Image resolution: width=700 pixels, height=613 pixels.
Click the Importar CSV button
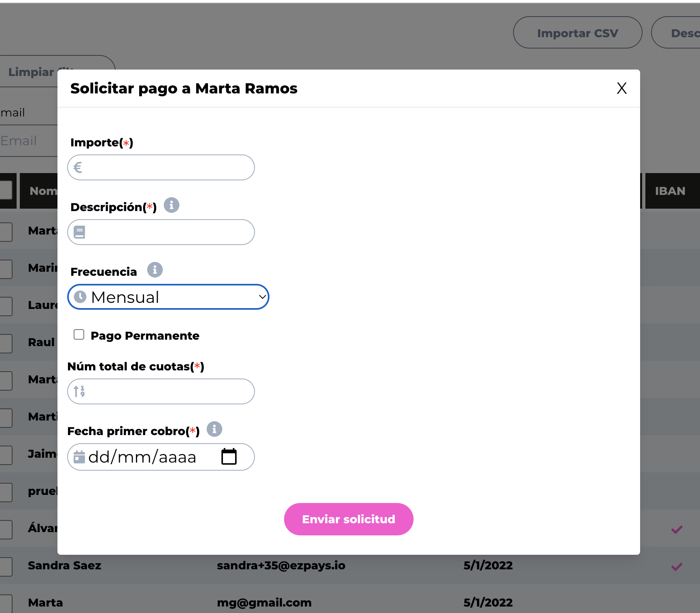coord(577,33)
